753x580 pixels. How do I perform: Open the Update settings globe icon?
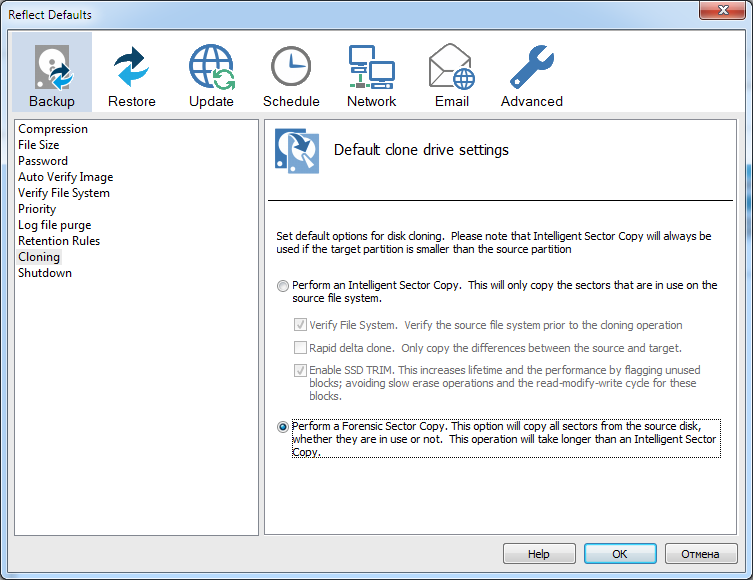(211, 68)
